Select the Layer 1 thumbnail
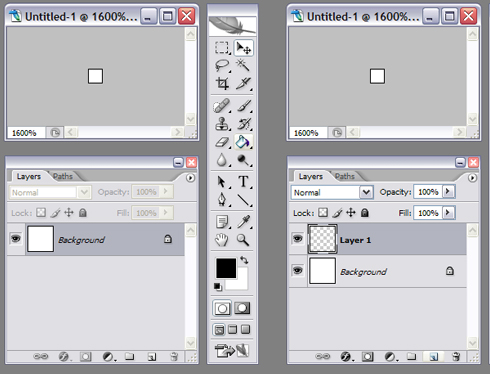490x374 pixels. [x=322, y=239]
